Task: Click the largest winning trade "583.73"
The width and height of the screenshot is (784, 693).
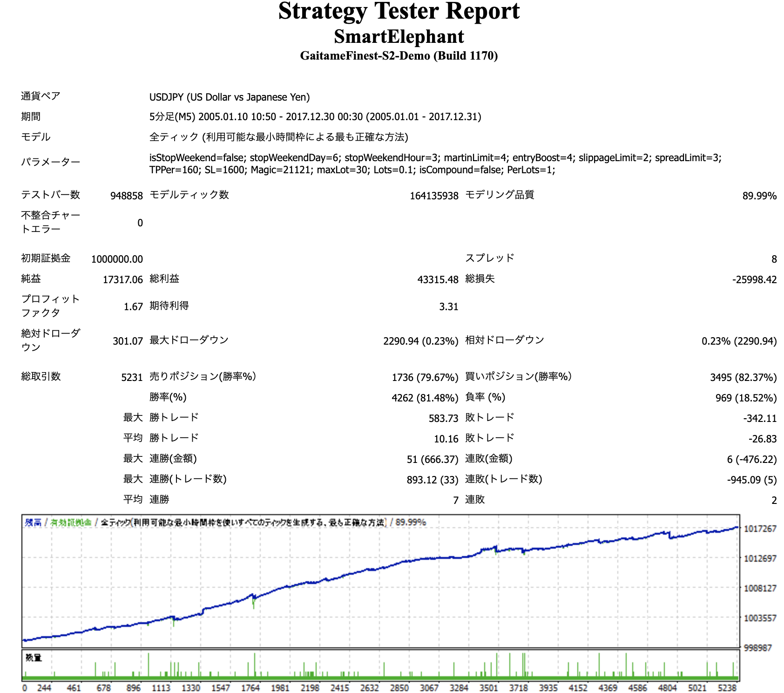Action: coord(444,418)
